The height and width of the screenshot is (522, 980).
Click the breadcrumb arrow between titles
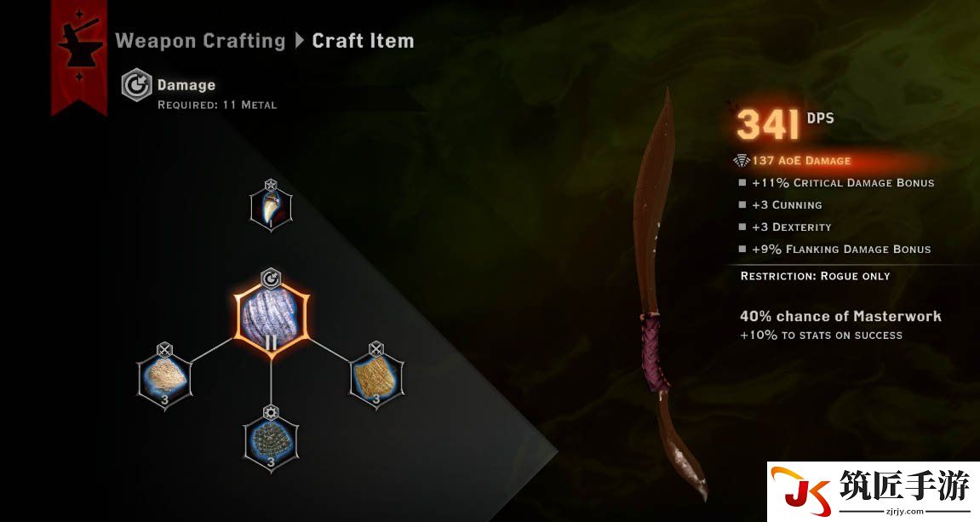pos(300,41)
